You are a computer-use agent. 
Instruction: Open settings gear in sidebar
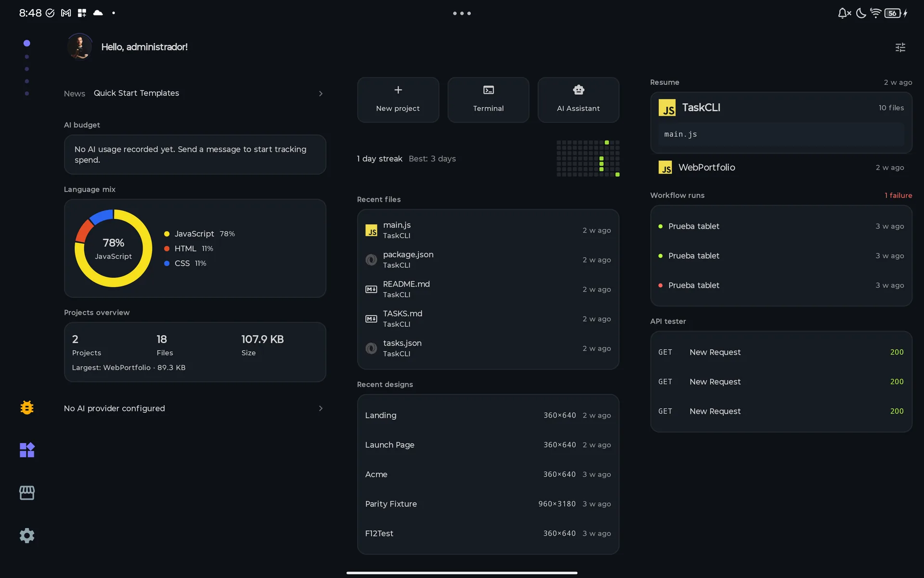pyautogui.click(x=27, y=535)
